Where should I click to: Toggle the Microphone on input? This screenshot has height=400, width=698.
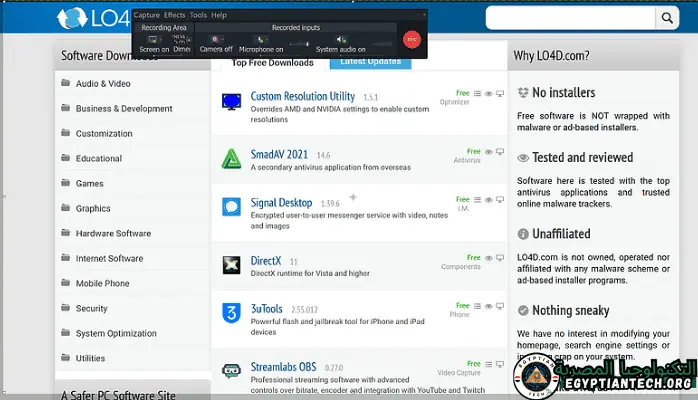[x=260, y=40]
